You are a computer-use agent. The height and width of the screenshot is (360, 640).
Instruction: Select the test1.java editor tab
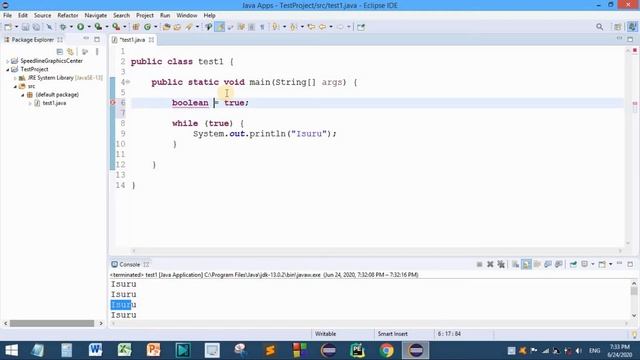tap(132, 40)
